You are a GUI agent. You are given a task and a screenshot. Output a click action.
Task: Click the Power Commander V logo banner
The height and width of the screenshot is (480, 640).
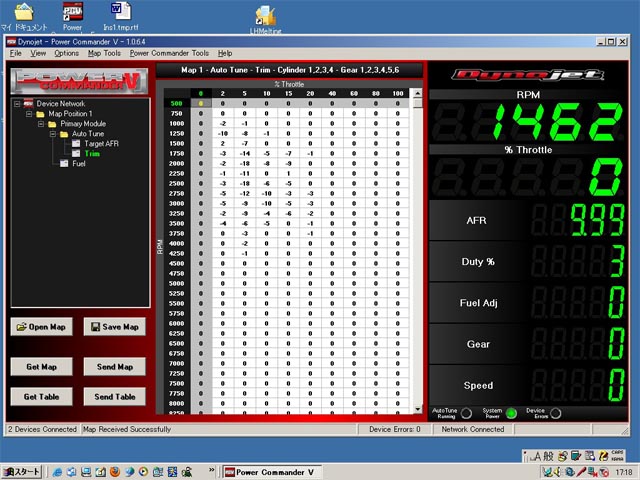(x=79, y=81)
